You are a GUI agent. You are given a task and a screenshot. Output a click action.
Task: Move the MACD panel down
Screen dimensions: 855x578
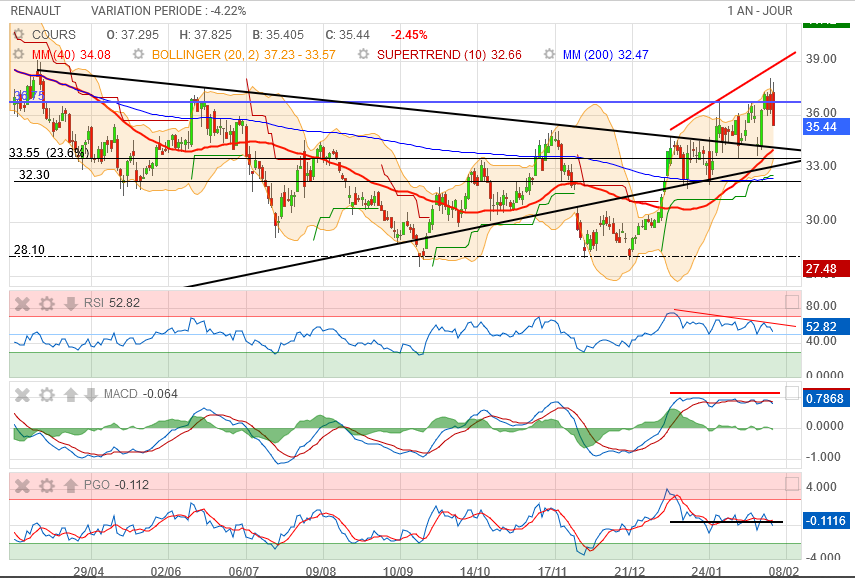[91, 394]
